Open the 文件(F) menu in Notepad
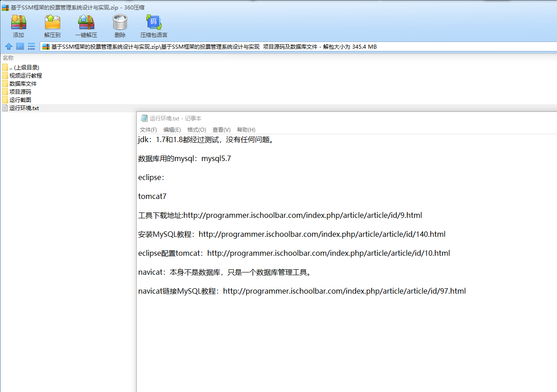Image resolution: width=557 pixels, height=392 pixels. (149, 130)
